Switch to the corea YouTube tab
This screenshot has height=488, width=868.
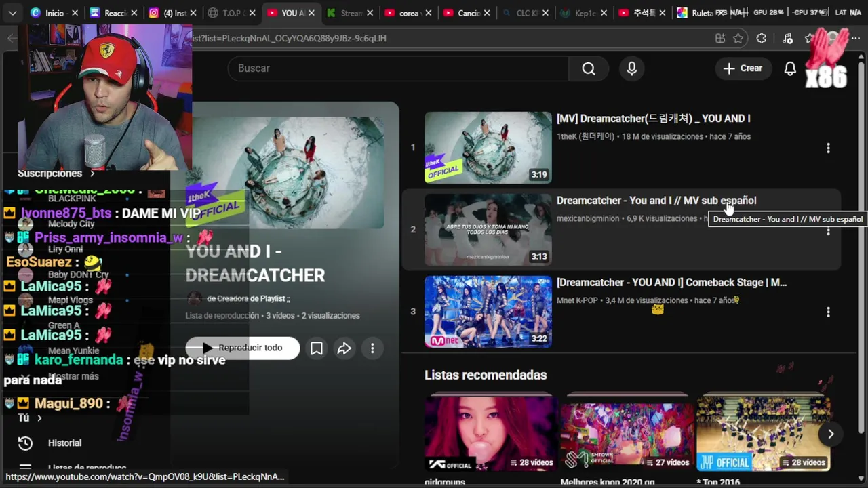pos(409,13)
